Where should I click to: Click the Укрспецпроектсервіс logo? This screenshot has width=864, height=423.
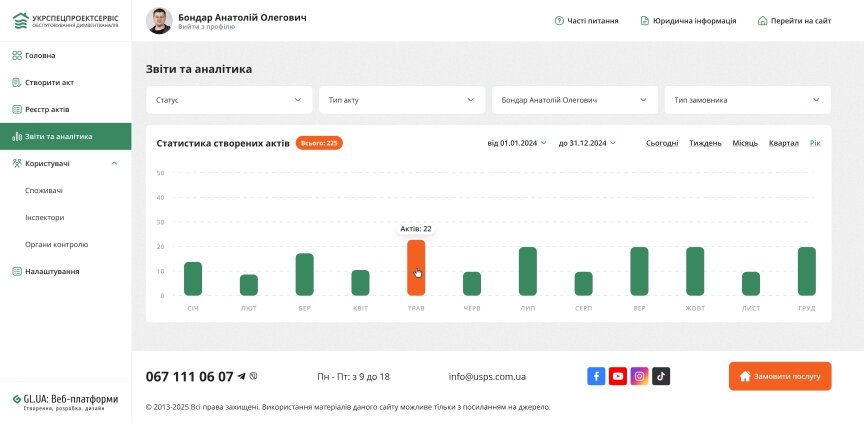point(65,20)
